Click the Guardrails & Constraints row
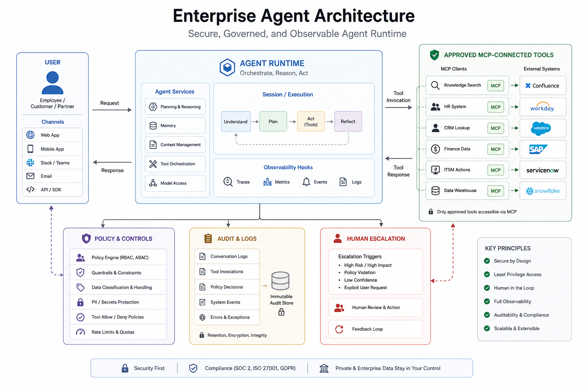The height and width of the screenshot is (392, 588). pos(118,273)
